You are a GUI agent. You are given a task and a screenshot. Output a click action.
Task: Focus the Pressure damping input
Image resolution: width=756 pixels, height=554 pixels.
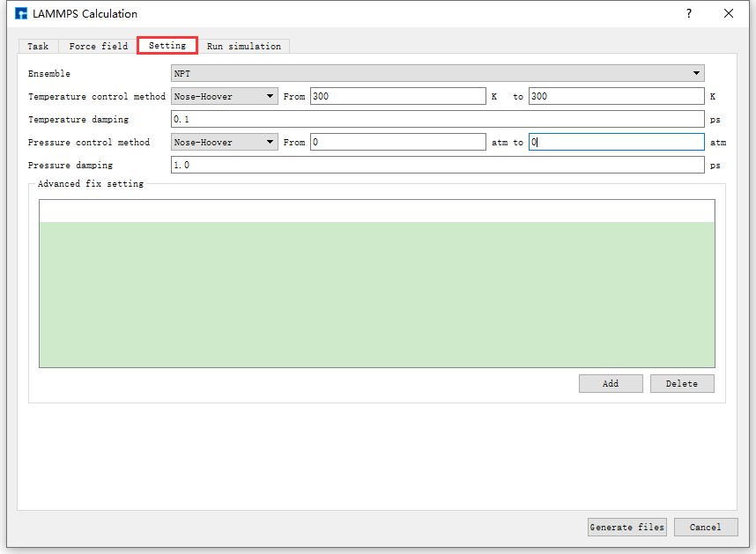437,165
